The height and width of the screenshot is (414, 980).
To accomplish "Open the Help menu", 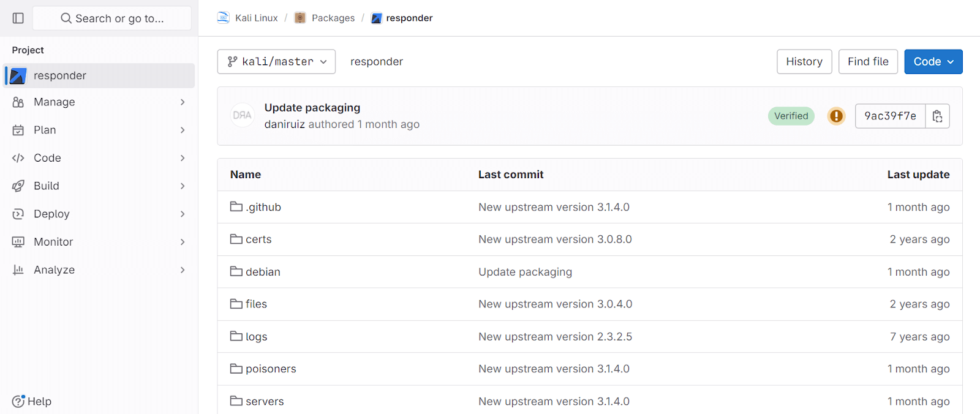I will click(32, 401).
